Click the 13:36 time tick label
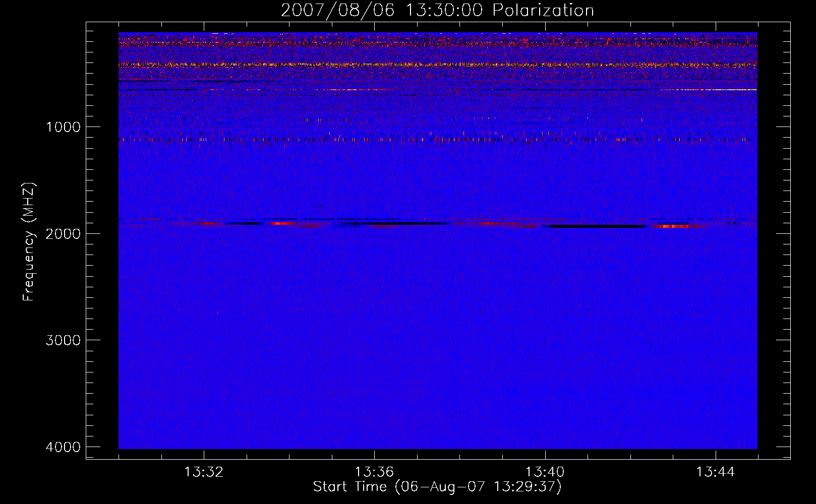The height and width of the screenshot is (504, 816). click(x=374, y=472)
